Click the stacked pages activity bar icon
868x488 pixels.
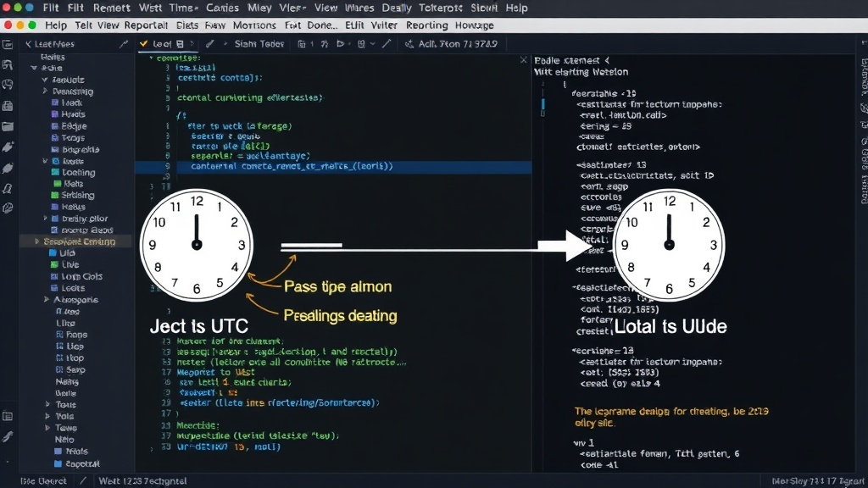click(x=7, y=106)
